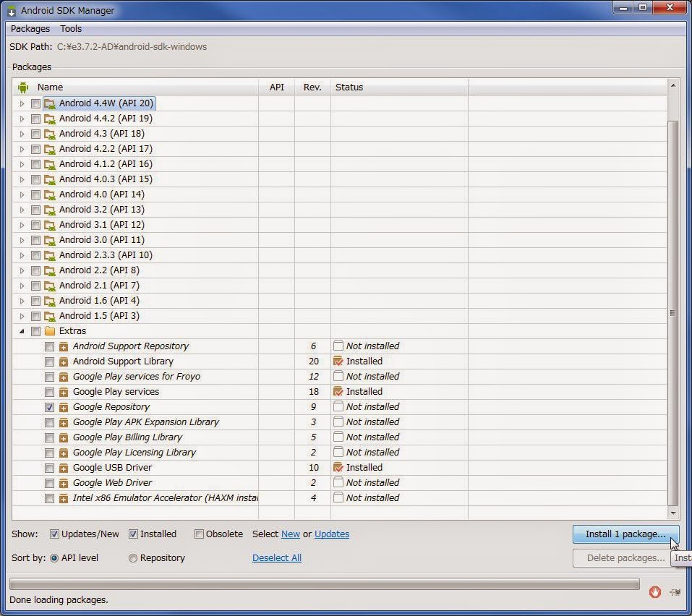Check the Android 4.4.2 (API 19) checkbox
Viewport: 692px width, 616px height.
point(35,119)
